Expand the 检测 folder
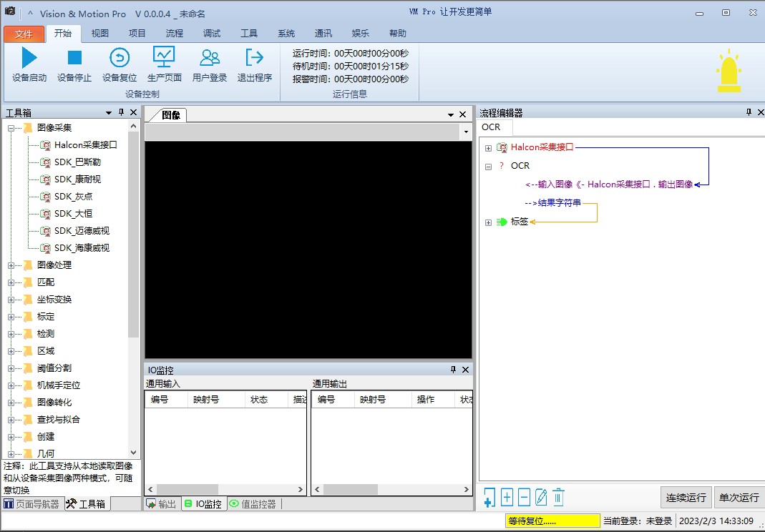 tap(11, 334)
